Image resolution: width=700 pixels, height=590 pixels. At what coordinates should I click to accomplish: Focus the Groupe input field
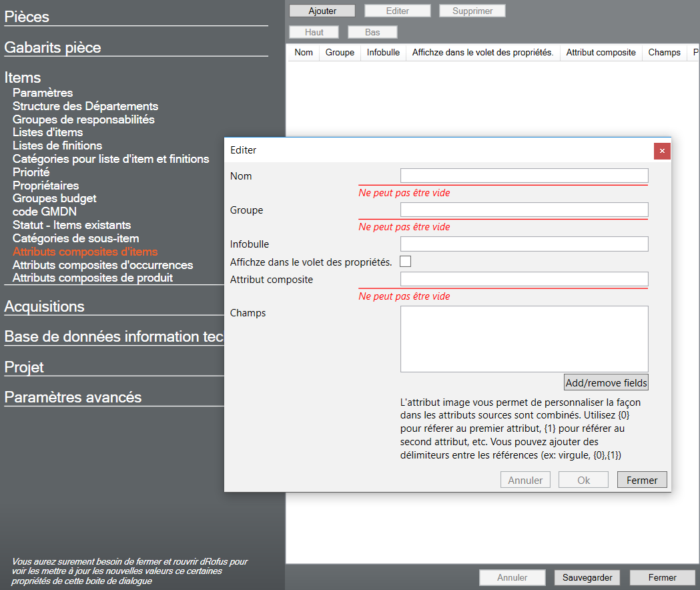point(524,210)
